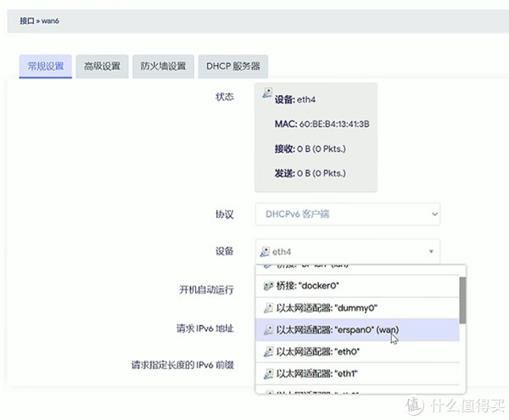
Task: Select 以太网适配器 "erspan0" (wan) option
Action: [357, 330]
